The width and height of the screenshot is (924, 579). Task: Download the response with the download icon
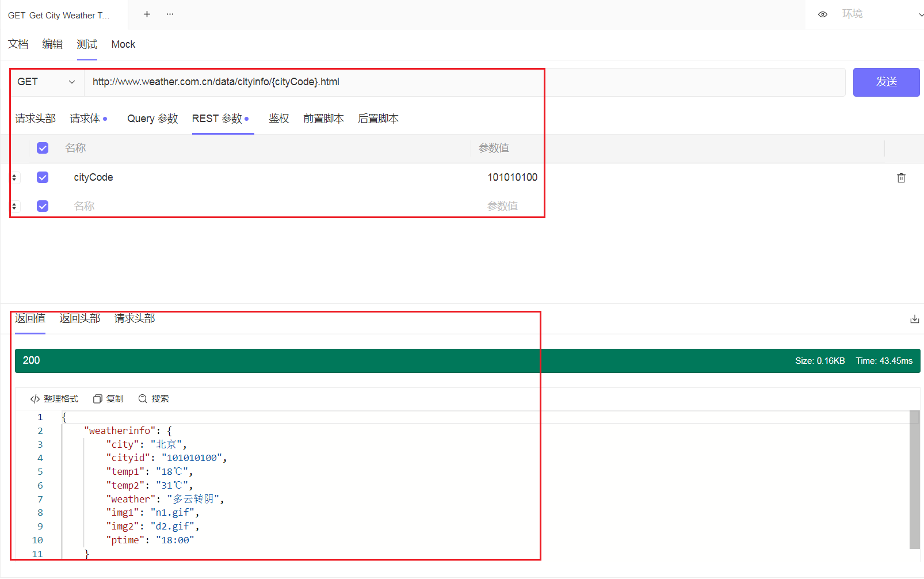click(914, 319)
